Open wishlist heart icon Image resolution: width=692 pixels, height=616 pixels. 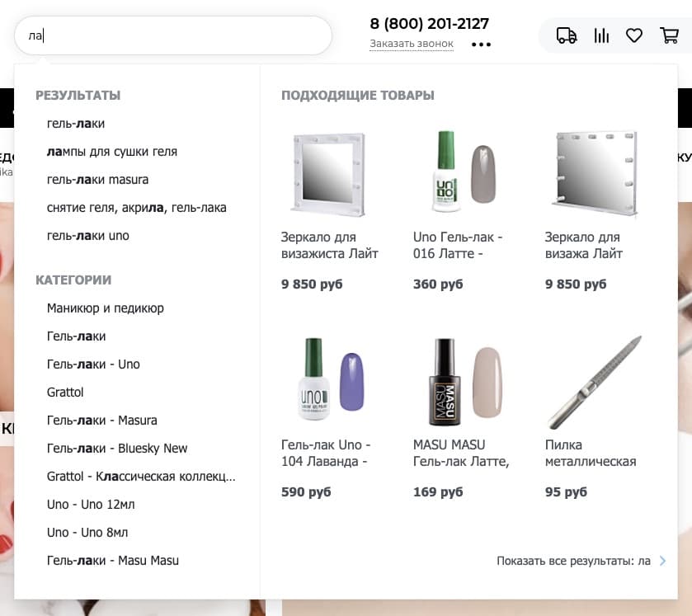633,35
